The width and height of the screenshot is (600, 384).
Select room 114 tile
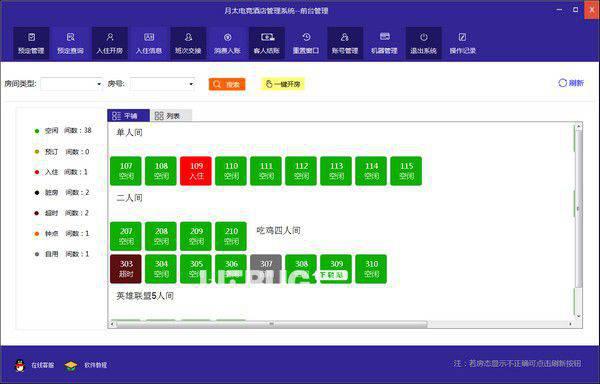(371, 171)
